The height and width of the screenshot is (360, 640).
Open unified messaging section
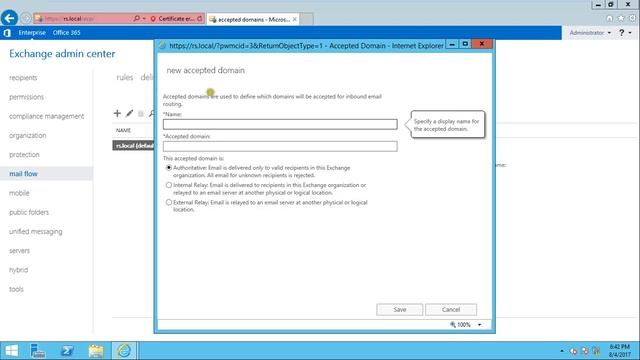36,231
